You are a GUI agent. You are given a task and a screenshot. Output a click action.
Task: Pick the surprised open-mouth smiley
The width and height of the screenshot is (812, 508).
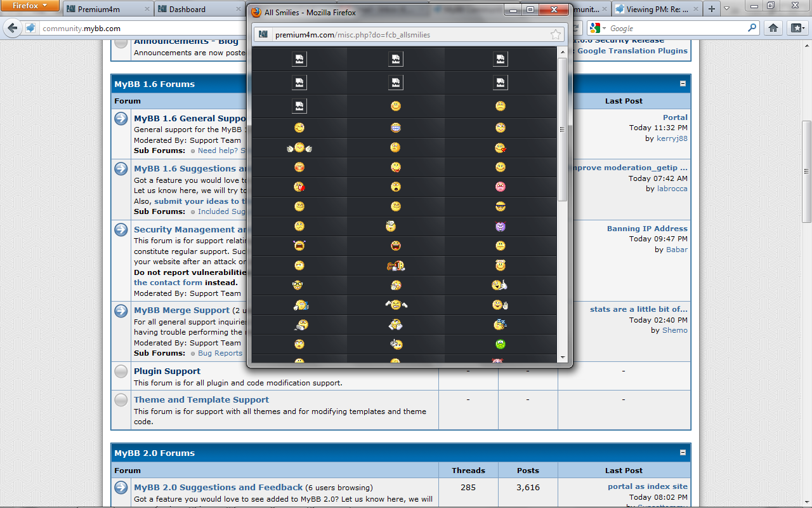tap(396, 187)
